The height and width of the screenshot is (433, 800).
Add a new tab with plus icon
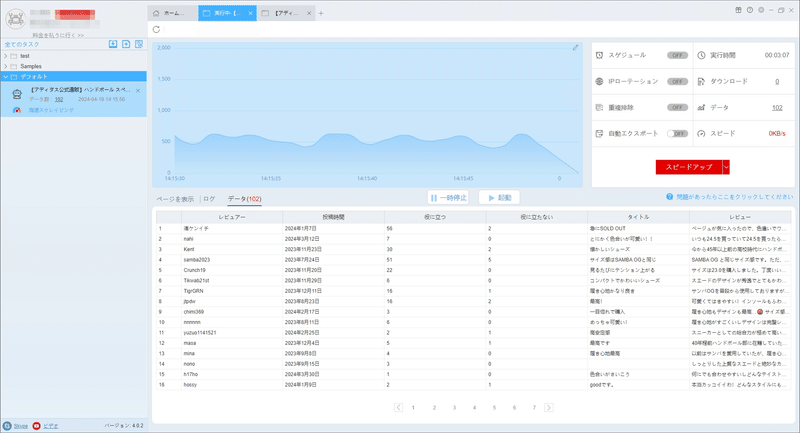tap(321, 13)
